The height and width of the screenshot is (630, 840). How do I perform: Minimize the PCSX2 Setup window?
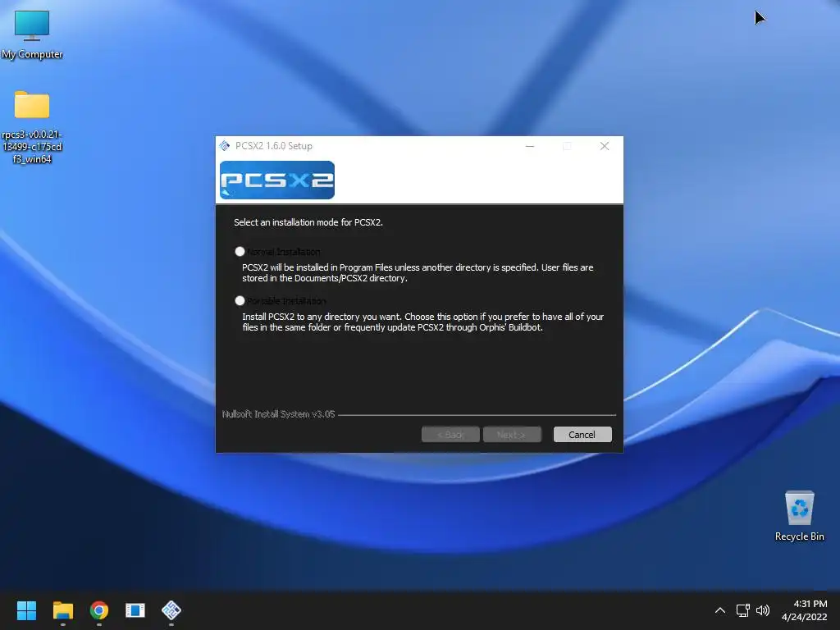530,146
